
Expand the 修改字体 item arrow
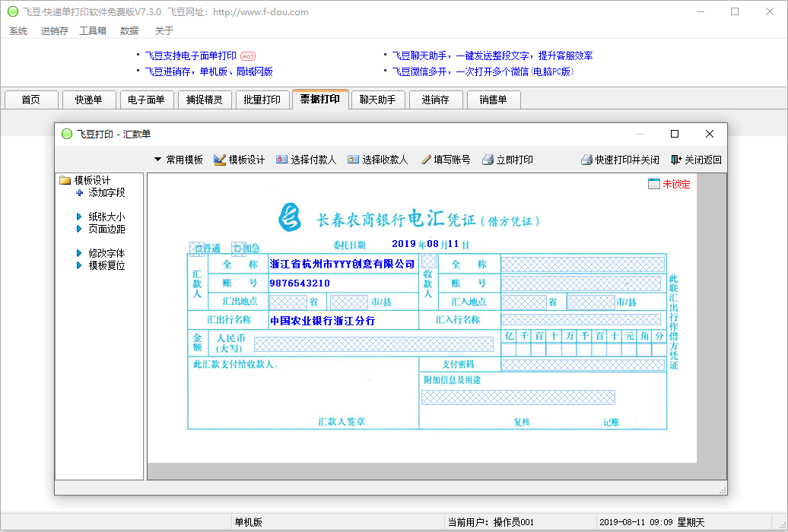point(79,252)
